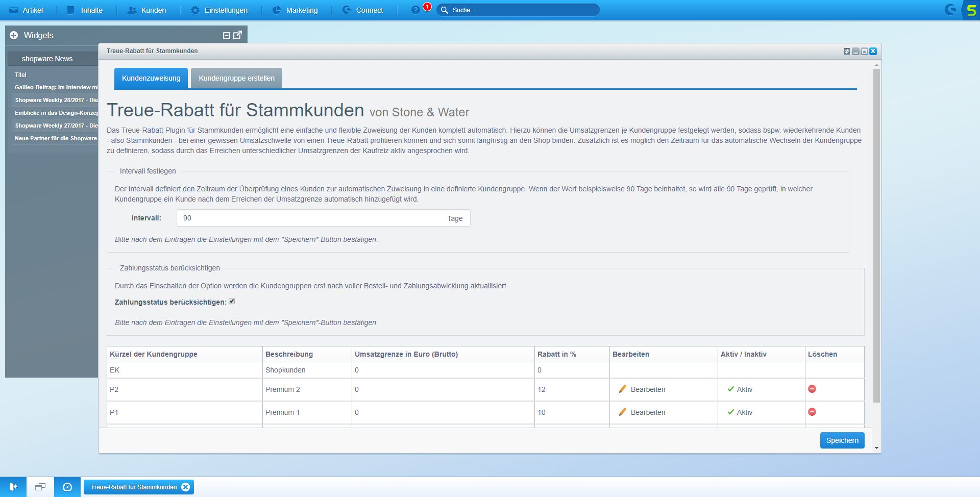Viewport: 980px width, 497px height.
Task: Switch to the Kundenzuweisung tab
Action: 151,78
